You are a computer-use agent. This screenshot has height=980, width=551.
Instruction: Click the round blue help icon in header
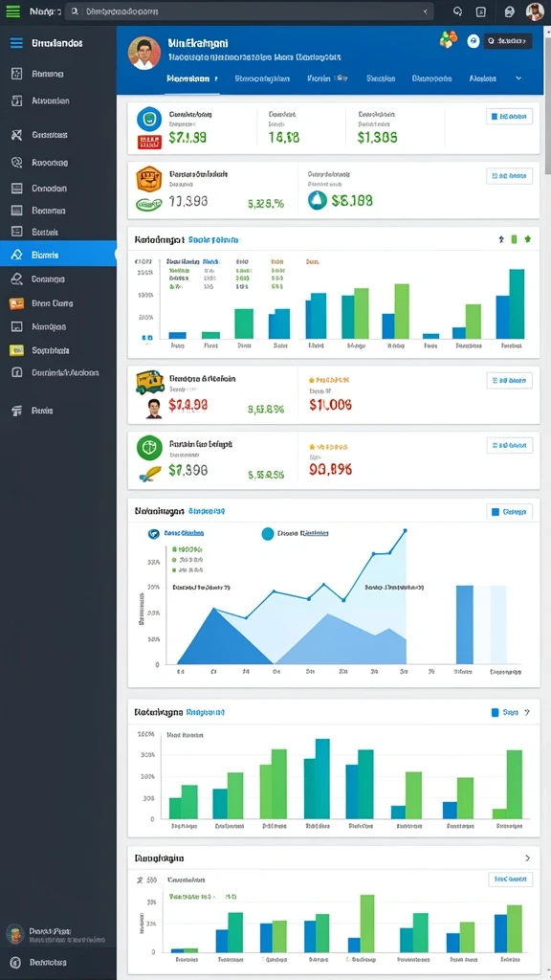[x=473, y=40]
